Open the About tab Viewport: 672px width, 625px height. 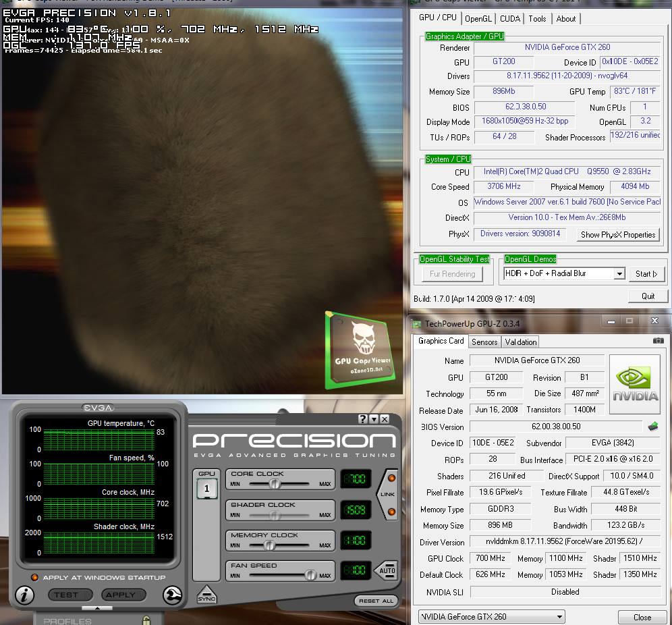565,19
